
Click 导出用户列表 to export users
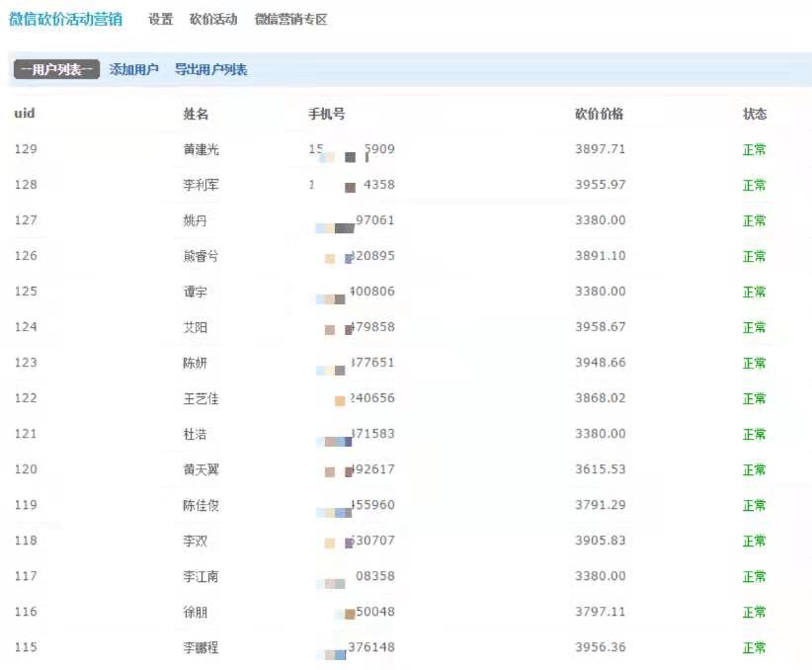point(210,70)
